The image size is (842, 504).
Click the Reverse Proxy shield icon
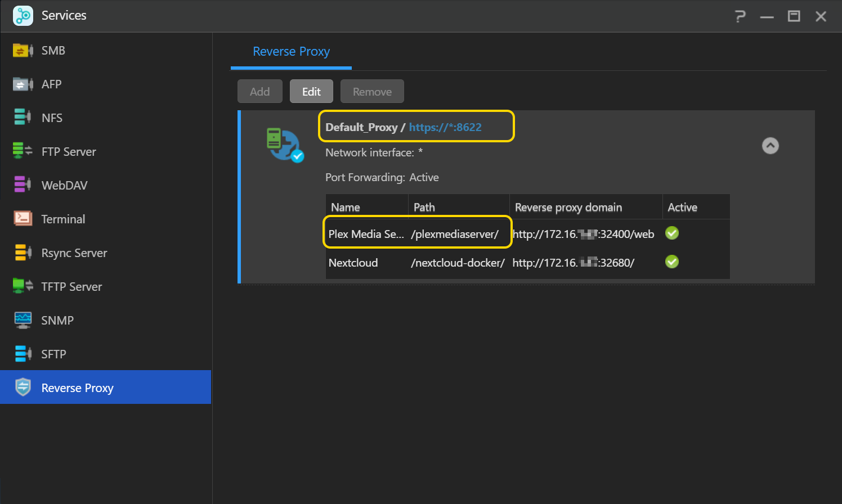point(23,387)
